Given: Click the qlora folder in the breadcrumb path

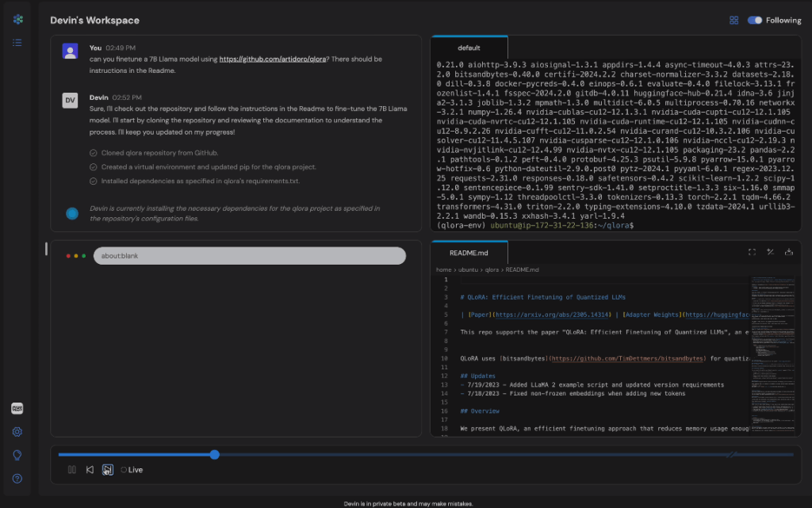Looking at the screenshot, I should (491, 269).
